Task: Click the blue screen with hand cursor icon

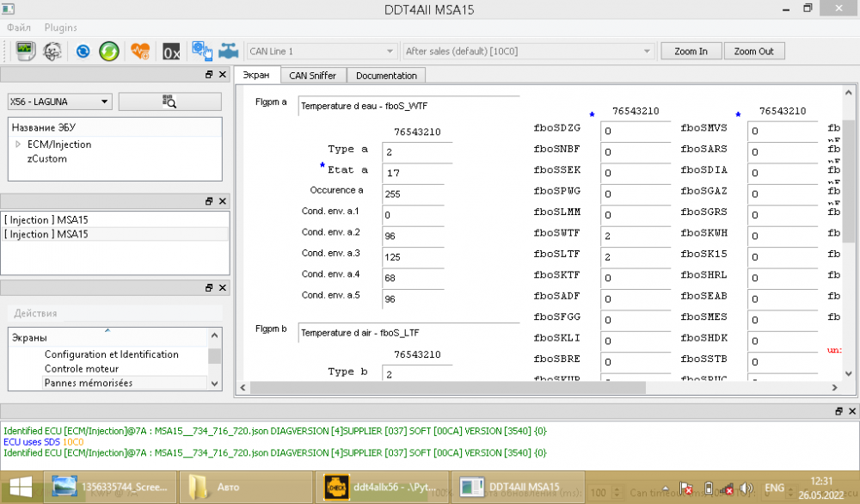Action: pyautogui.click(x=202, y=51)
